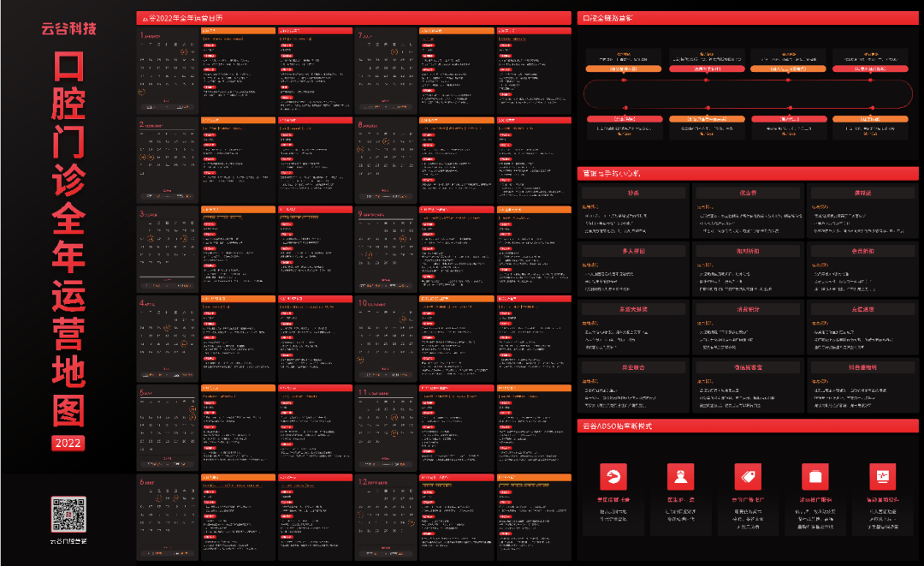
Task: Click the heartbeat monitor icon in the ADSO section
Action: [883, 476]
